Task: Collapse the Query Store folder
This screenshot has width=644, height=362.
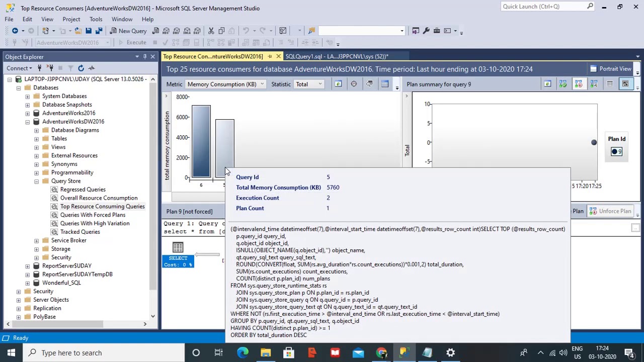Action: pos(36,181)
